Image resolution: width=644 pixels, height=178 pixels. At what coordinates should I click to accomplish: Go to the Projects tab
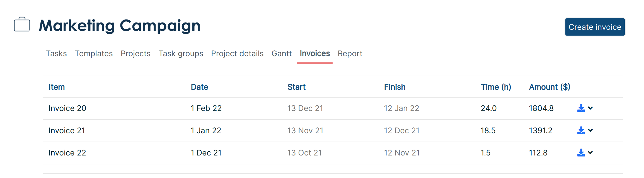(x=135, y=53)
